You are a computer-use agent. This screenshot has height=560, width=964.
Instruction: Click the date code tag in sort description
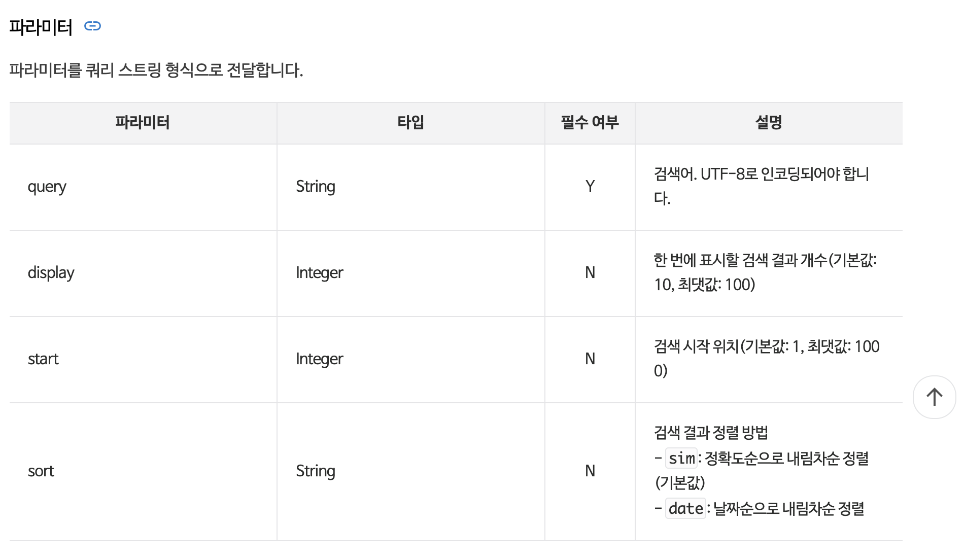(x=685, y=508)
